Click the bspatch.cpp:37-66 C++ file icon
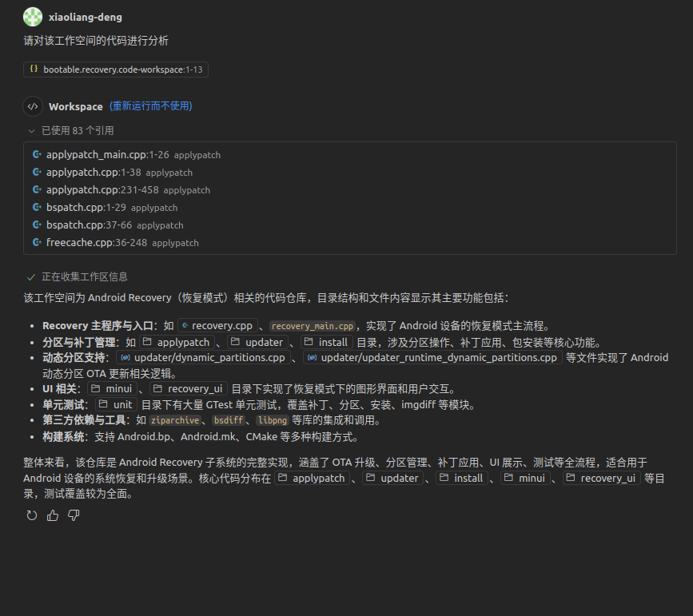Viewport: 693px width, 616px height. point(37,225)
